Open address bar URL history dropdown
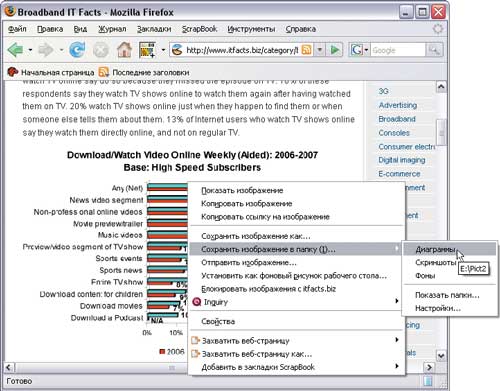 [x=320, y=50]
